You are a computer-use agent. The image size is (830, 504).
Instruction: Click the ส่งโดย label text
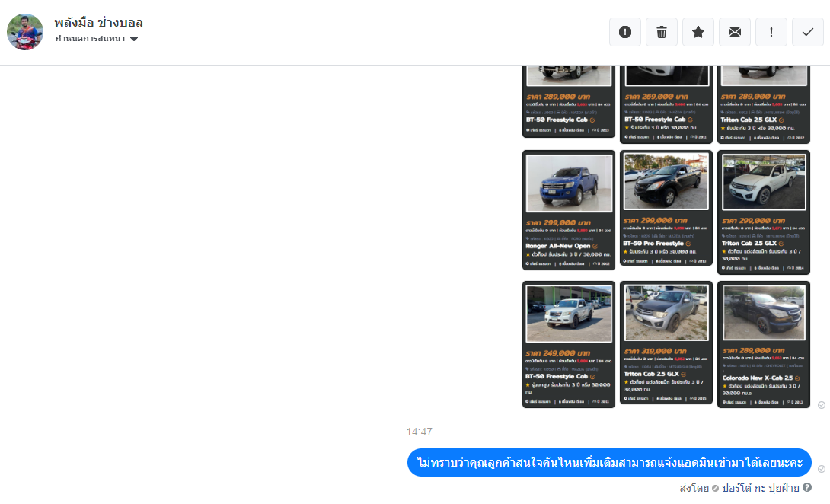click(694, 488)
